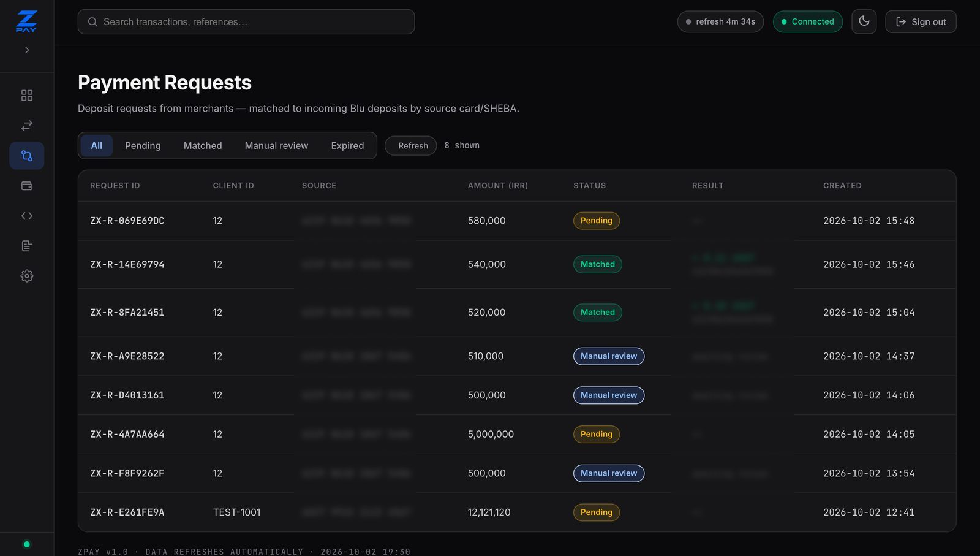Viewport: 980px width, 556px height.
Task: Select the All filter tab
Action: [97, 145]
